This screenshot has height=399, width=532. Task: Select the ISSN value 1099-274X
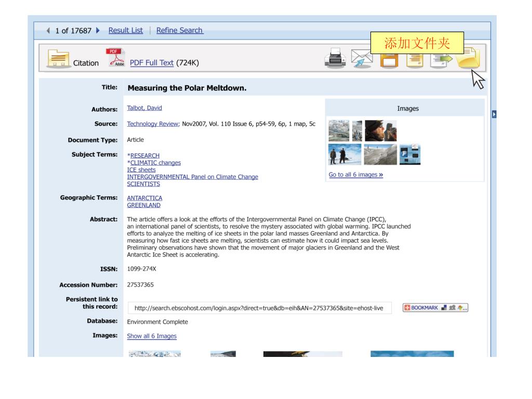click(141, 269)
